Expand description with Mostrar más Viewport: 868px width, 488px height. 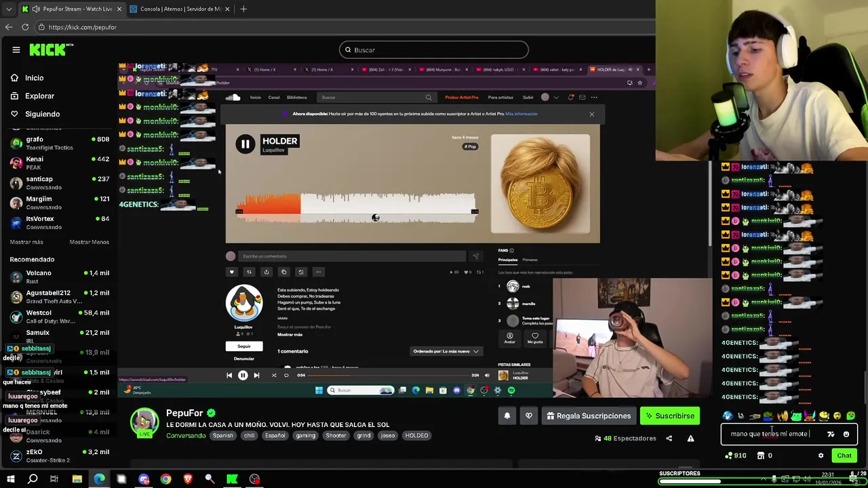pyautogui.click(x=290, y=335)
